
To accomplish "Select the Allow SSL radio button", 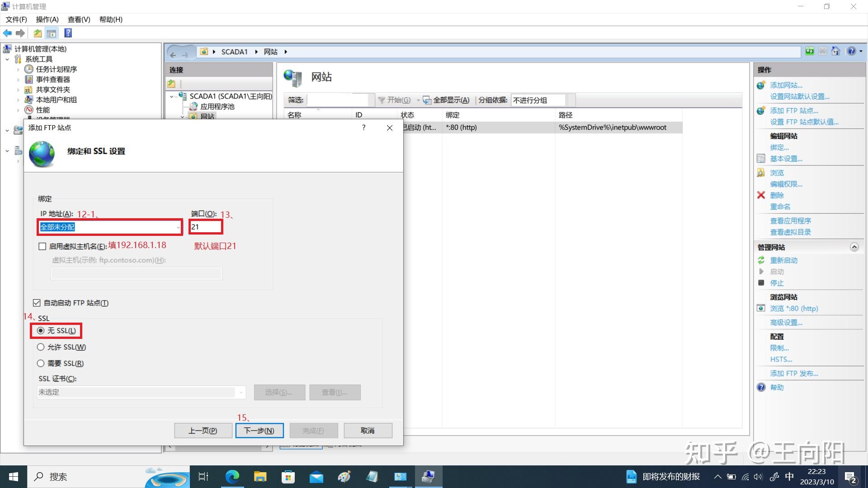I will coord(41,347).
